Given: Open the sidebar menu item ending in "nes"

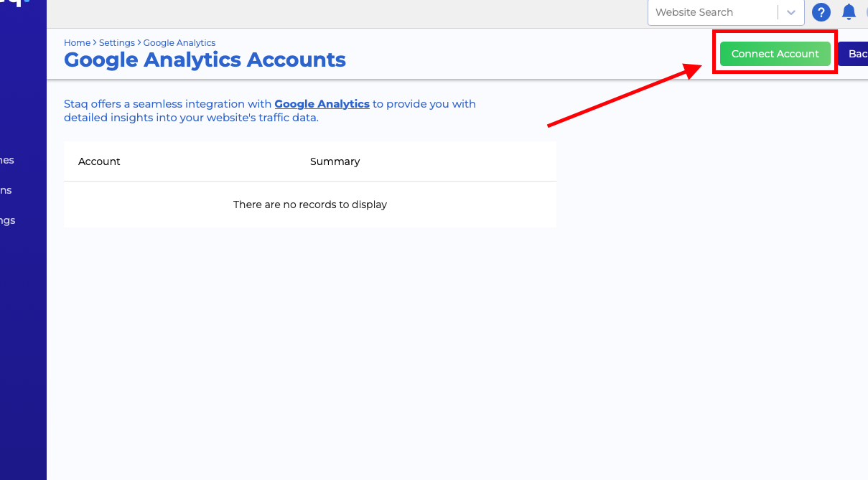Looking at the screenshot, I should click(x=7, y=160).
